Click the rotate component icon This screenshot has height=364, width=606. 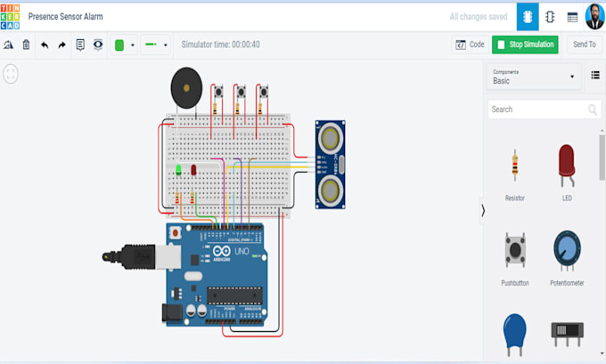click(x=9, y=44)
